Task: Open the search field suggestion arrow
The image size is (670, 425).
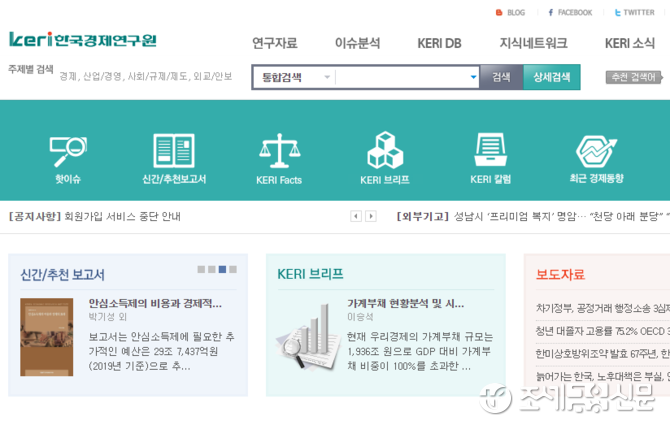Action: tap(473, 77)
